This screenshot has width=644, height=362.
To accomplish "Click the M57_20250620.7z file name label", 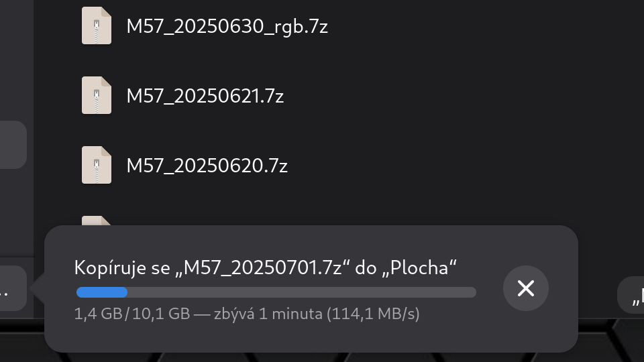I will click(207, 166).
